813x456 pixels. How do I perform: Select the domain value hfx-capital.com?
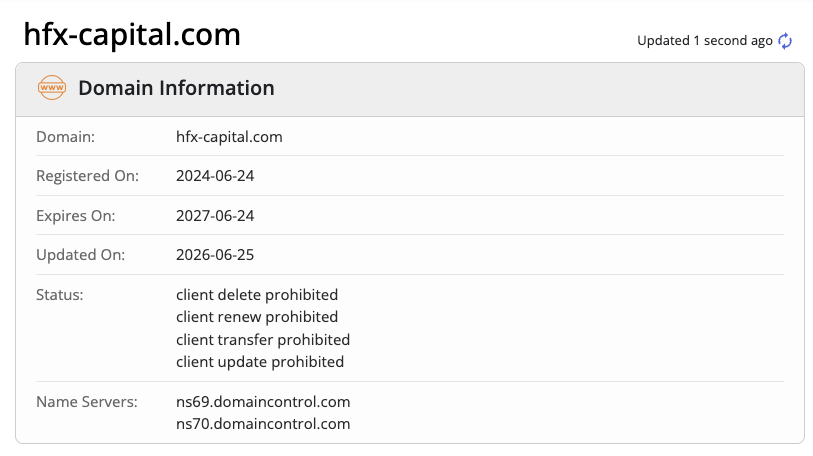pos(229,137)
